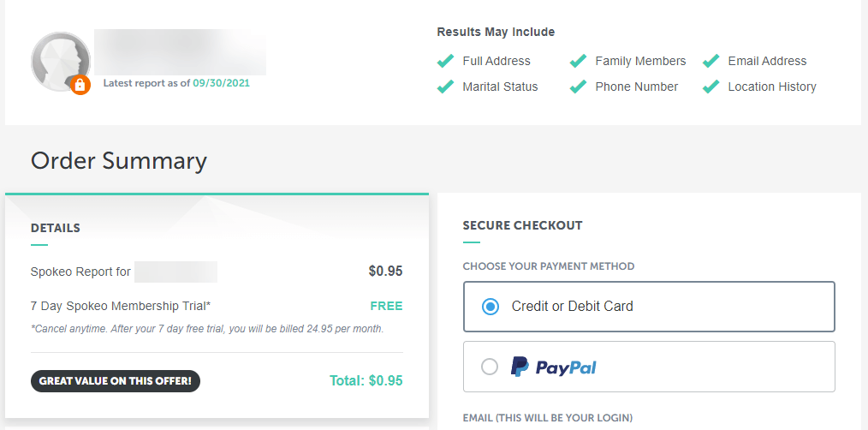Choose the Credit or Debit Card payment box

coord(649,307)
